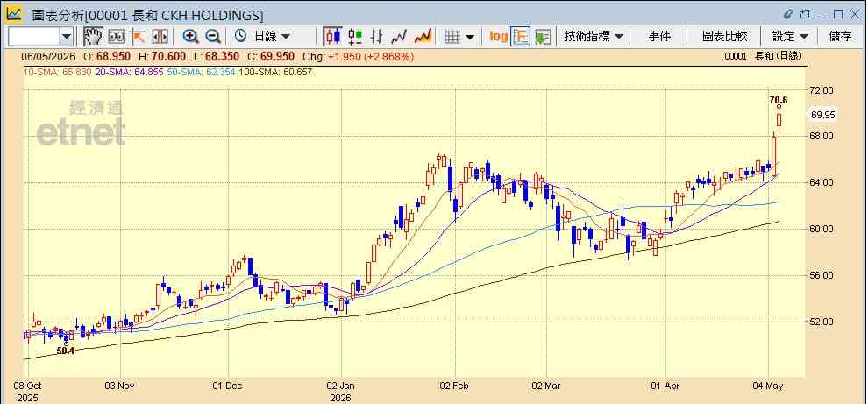
Task: Switch to area mountain chart type
Action: point(423,37)
